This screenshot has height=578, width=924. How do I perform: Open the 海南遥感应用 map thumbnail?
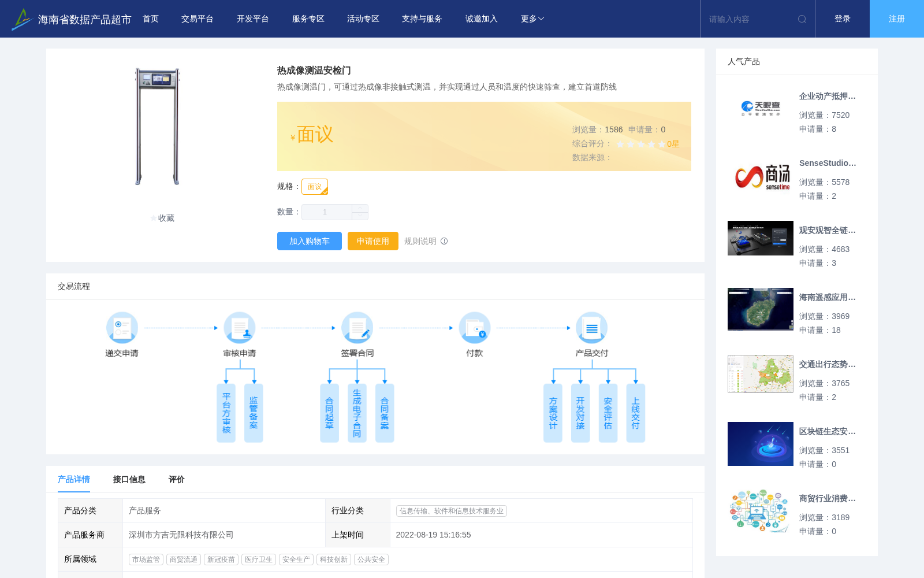(761, 309)
